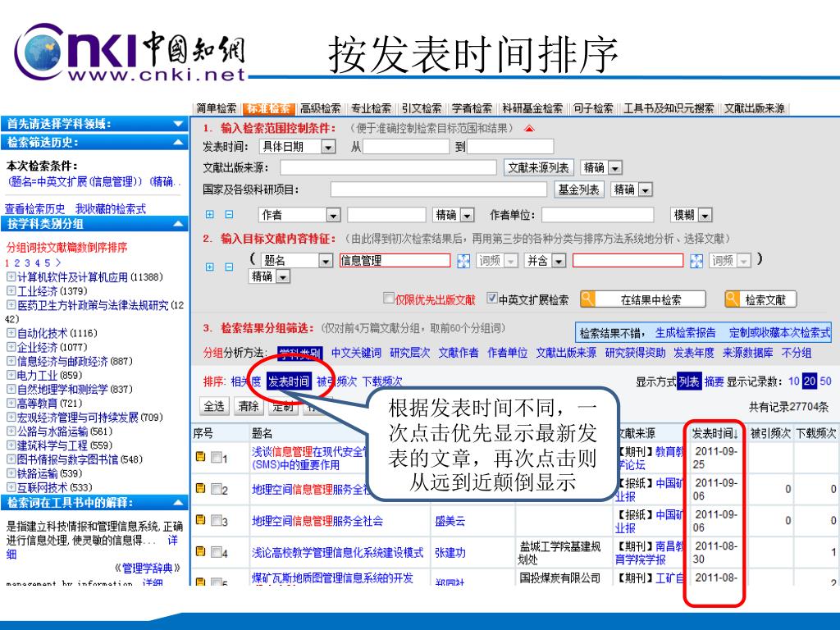Switch to 学者检索 tab
840x630 pixels.
472,109
